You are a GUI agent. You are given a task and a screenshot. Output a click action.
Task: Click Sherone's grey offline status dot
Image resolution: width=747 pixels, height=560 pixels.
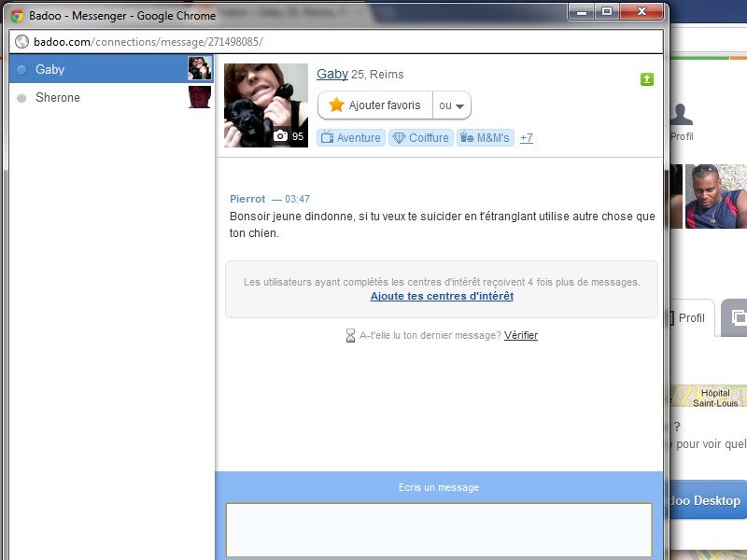(x=21, y=98)
